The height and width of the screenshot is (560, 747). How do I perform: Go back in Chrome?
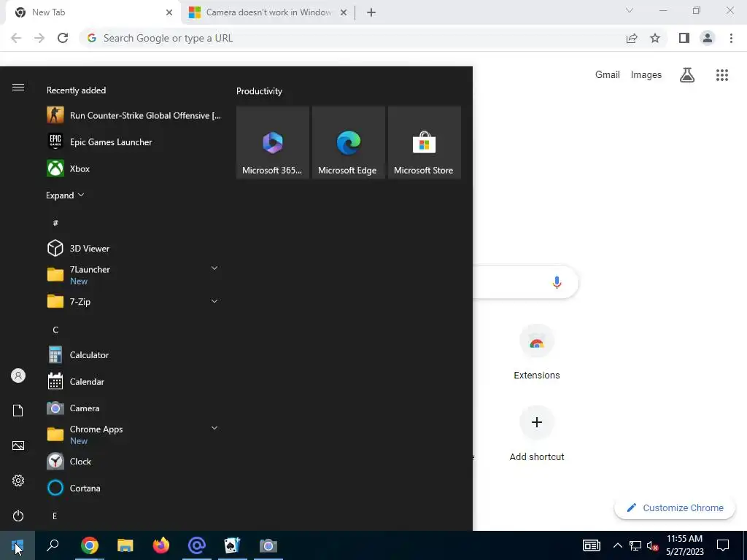[x=16, y=38]
